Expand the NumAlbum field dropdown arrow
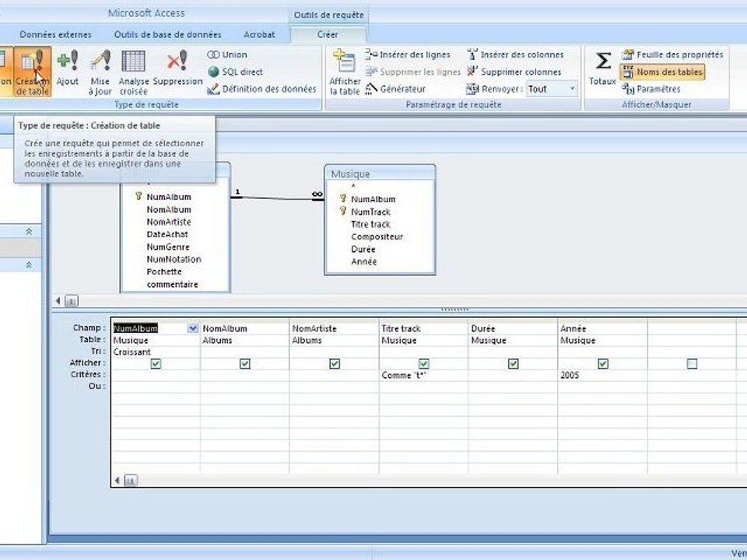Image resolution: width=747 pixels, height=560 pixels. click(x=192, y=328)
